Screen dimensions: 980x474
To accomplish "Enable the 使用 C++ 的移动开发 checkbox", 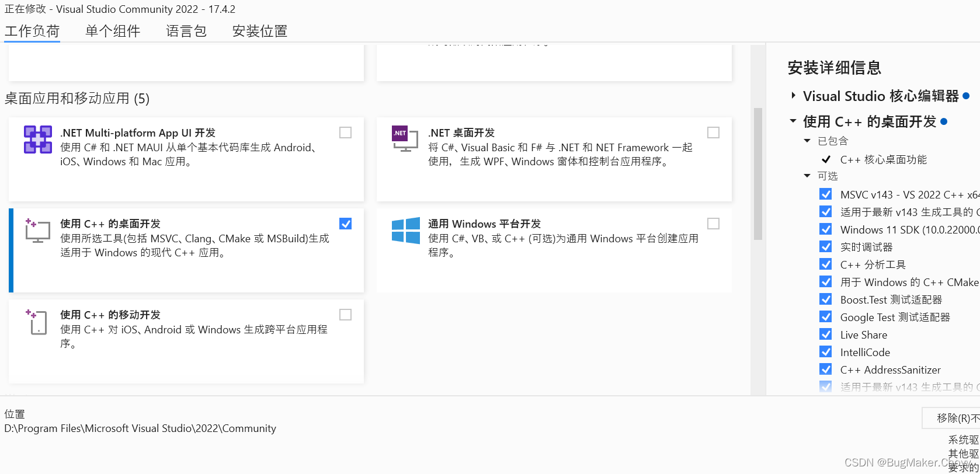I will point(346,315).
